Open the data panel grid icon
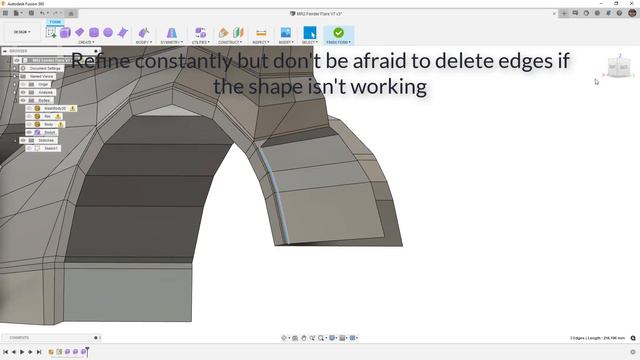Image resolution: width=640 pixels, height=360 pixels. (x=5, y=13)
